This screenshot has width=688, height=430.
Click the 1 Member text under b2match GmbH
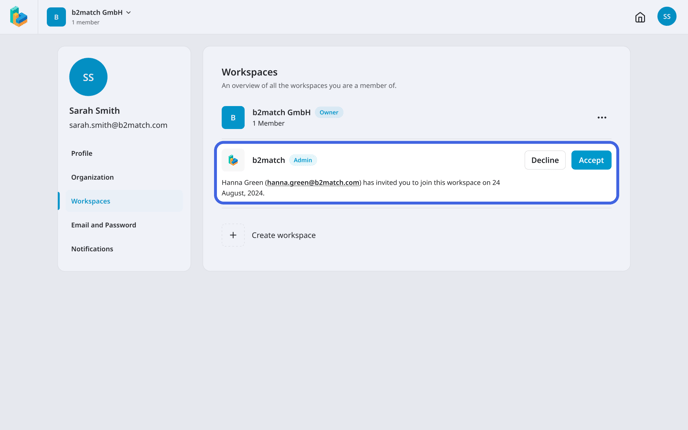(x=268, y=124)
